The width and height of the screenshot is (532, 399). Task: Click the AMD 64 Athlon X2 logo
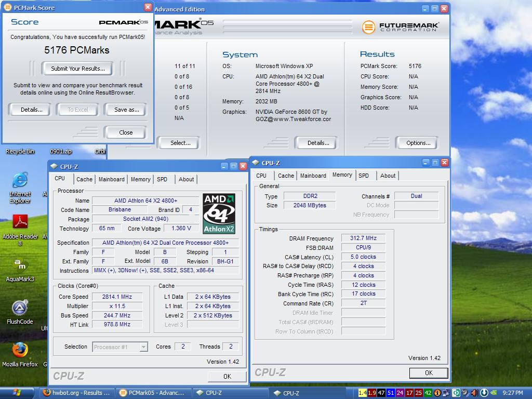pos(219,214)
